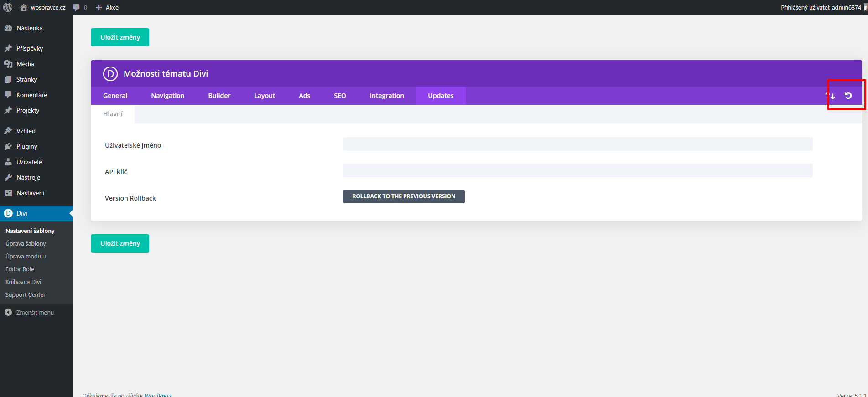The height and width of the screenshot is (397, 868).
Task: Open Support Center submenu link
Action: coord(26,294)
